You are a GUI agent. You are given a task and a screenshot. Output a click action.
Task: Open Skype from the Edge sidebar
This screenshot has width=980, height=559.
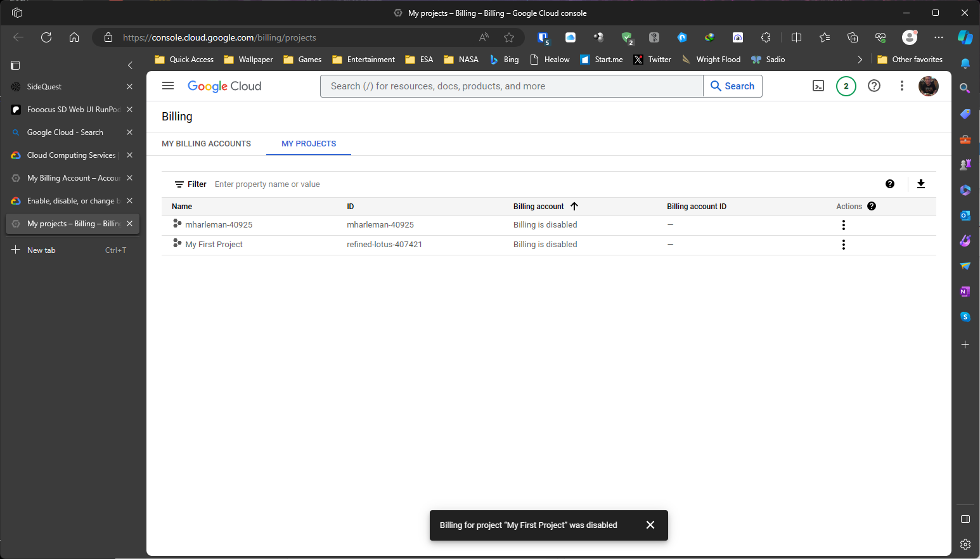pos(965,316)
